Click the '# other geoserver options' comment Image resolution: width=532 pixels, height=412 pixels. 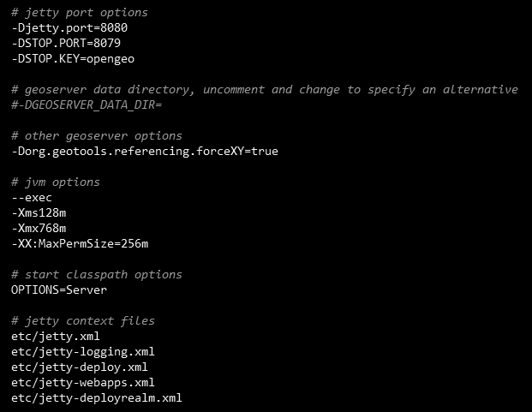pos(97,136)
